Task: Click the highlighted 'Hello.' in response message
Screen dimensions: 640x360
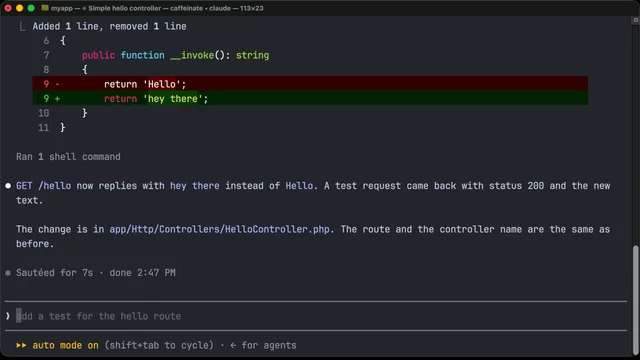Action: coord(301,186)
